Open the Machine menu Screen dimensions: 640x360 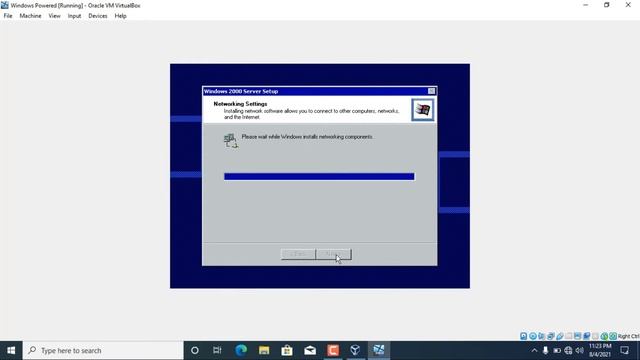[30, 16]
